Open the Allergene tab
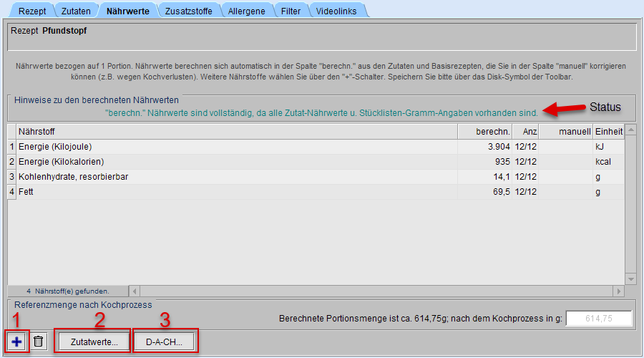Viewport: 644px width, 358px height. coord(246,11)
